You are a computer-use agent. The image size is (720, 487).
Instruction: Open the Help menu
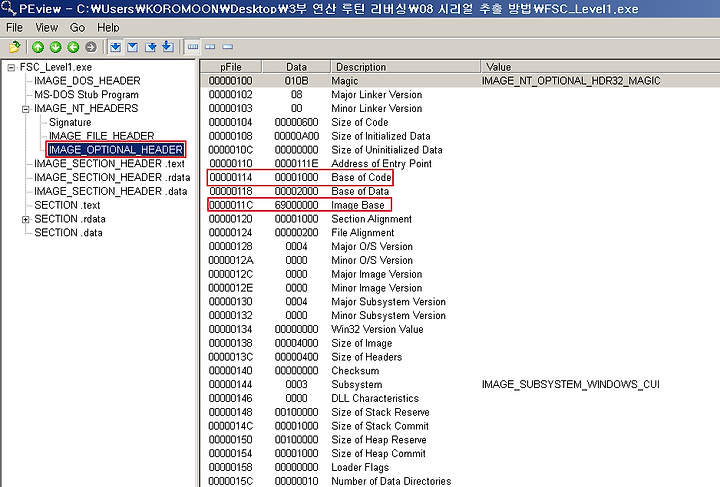[x=108, y=28]
